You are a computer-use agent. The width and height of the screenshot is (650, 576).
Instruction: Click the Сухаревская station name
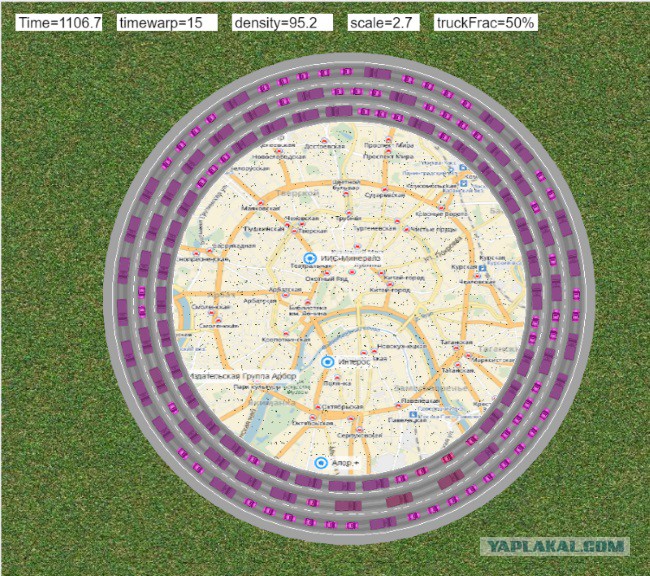point(385,195)
